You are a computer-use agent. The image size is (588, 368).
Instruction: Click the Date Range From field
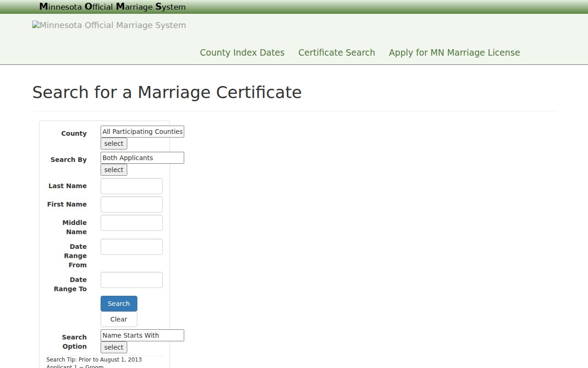[131, 247]
